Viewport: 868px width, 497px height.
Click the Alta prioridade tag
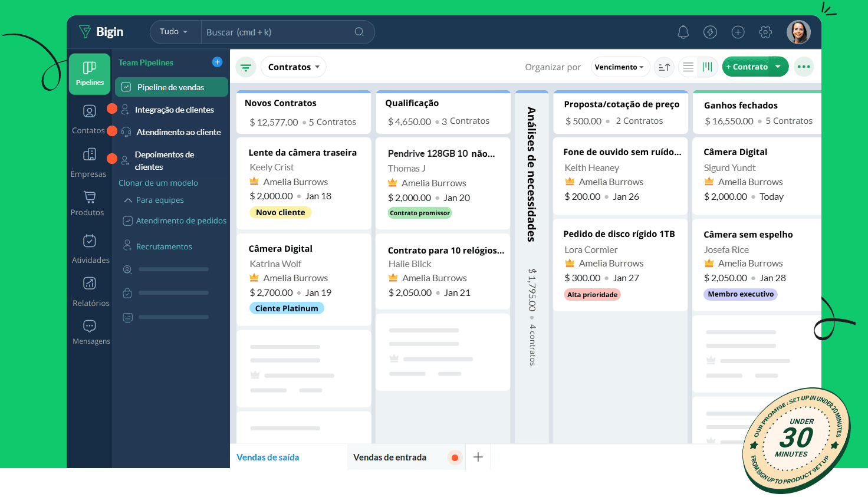click(x=593, y=294)
